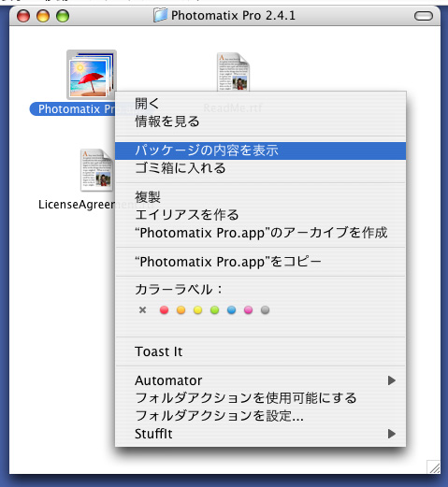The width and height of the screenshot is (448, 487).
Task: Select the Photomatix Pro app icon
Action: coord(92,75)
